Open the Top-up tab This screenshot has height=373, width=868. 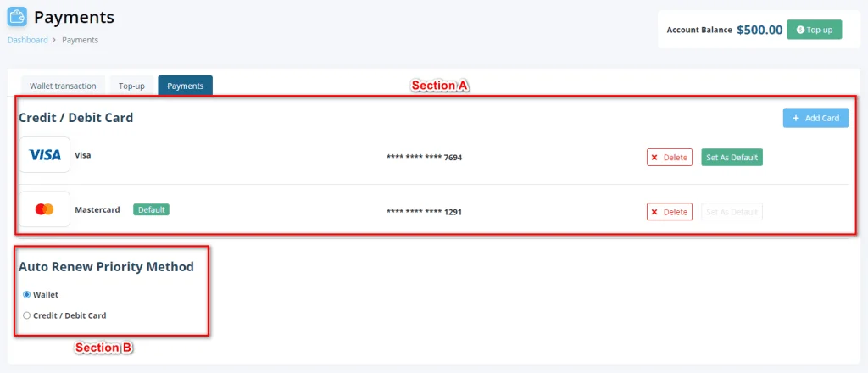tap(131, 86)
